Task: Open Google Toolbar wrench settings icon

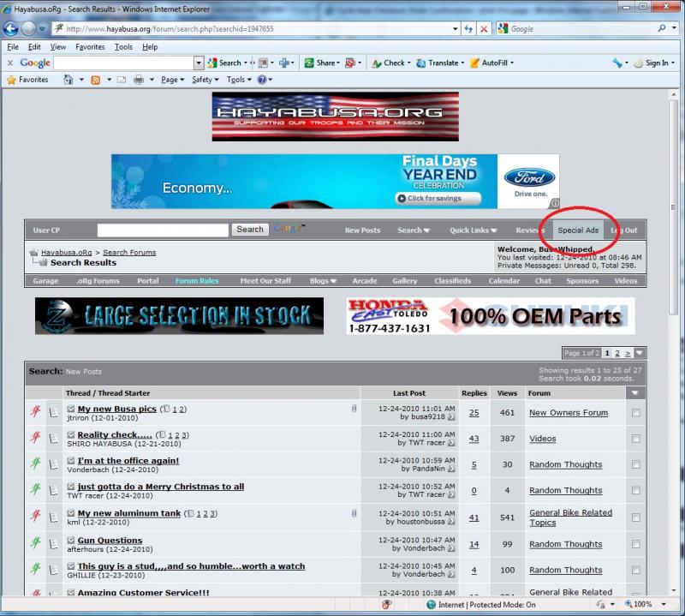Action: 617,63
